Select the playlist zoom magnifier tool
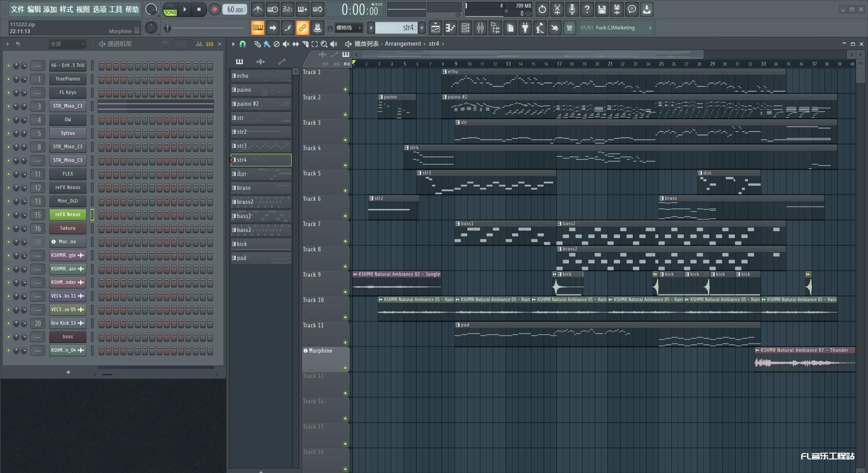Viewport: 868px width, 473px height. coord(324,44)
